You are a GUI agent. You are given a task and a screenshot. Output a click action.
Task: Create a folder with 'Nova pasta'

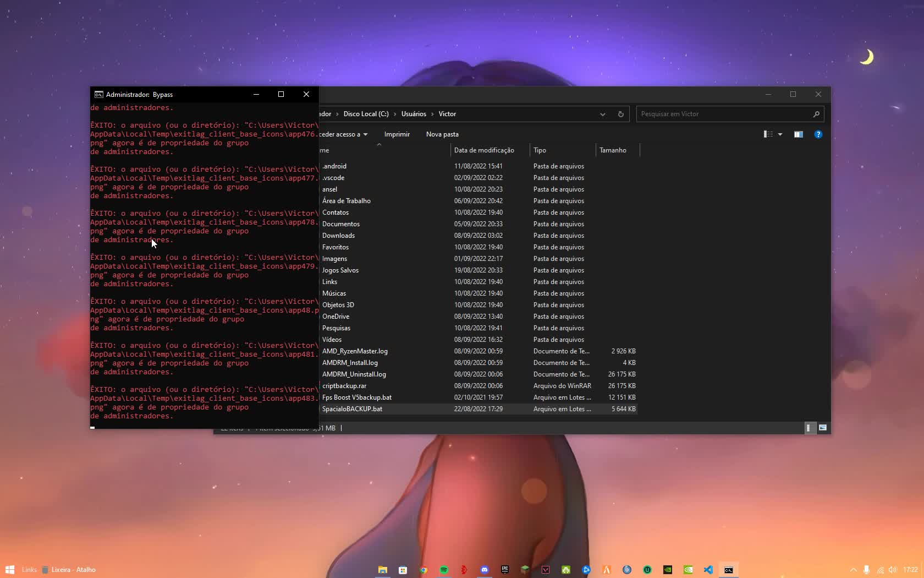pos(442,134)
